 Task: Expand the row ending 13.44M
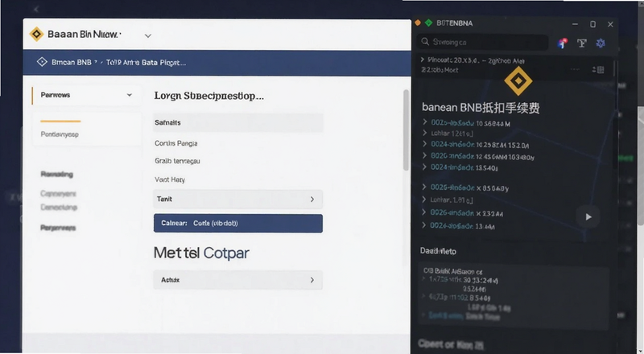425,225
